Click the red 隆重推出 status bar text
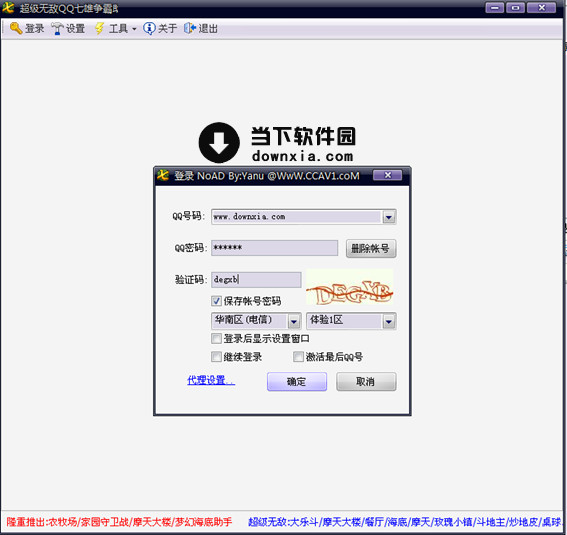The image size is (567, 535). pyautogui.click(x=119, y=522)
